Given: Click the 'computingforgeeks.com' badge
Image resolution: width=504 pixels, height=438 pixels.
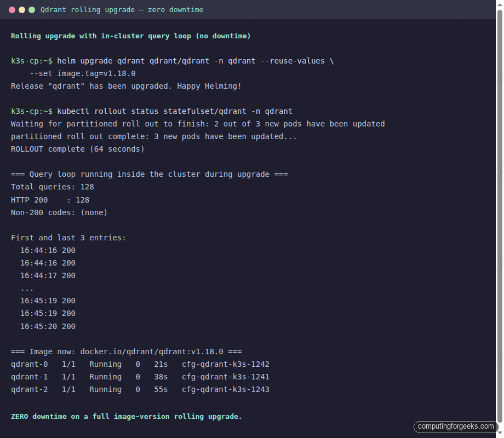Looking at the screenshot, I should click(455, 427).
